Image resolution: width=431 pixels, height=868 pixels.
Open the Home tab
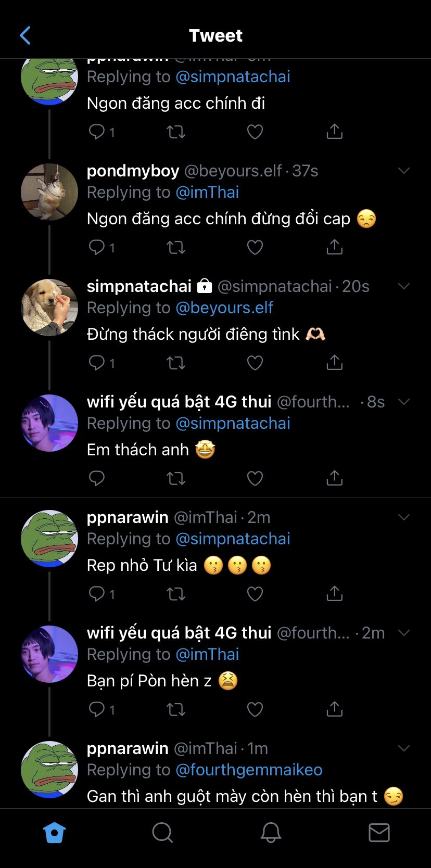pos(54,833)
